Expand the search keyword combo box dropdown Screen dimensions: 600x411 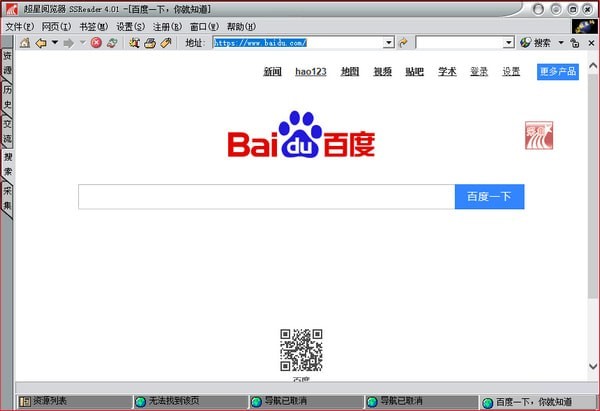(508, 43)
